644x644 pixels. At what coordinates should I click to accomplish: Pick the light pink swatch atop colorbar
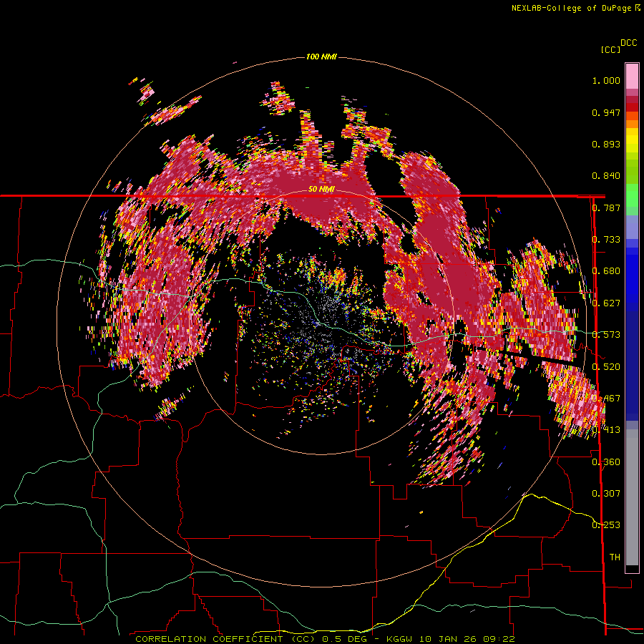tap(632, 76)
